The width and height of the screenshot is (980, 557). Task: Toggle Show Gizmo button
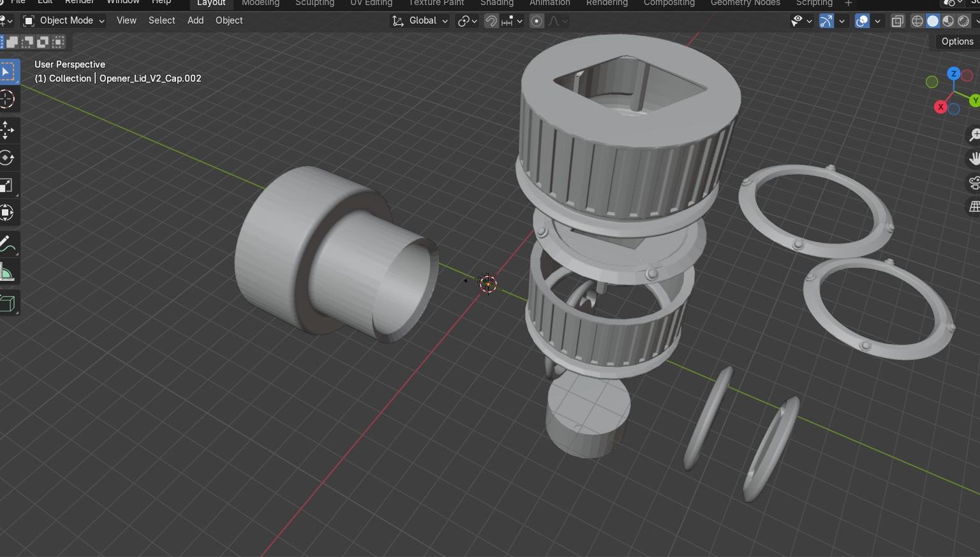click(826, 21)
